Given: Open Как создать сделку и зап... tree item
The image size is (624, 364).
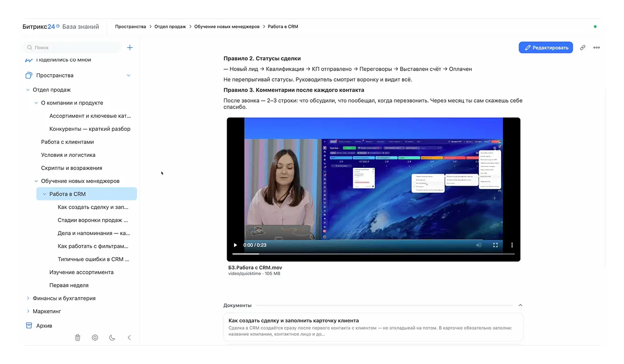Looking at the screenshot, I should [x=93, y=207].
